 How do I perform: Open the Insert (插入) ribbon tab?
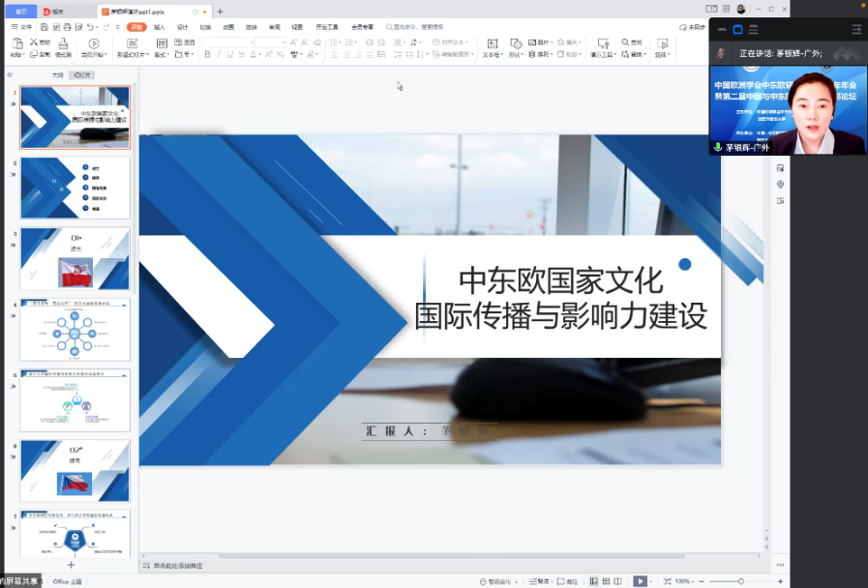coord(159,27)
